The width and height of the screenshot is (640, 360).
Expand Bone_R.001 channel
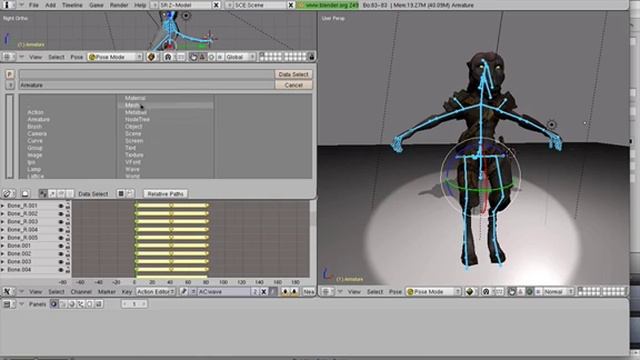pyautogui.click(x=3, y=206)
